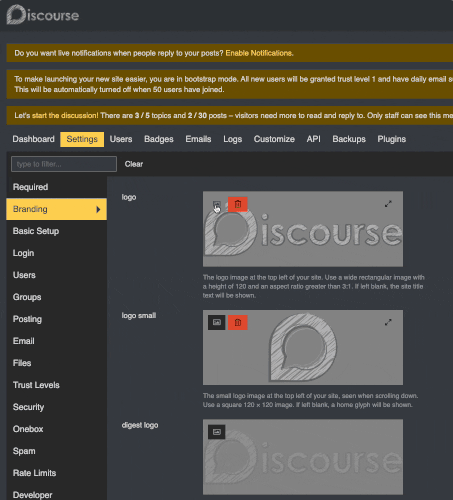
Task: Clear the settings filter
Action: [x=134, y=164]
